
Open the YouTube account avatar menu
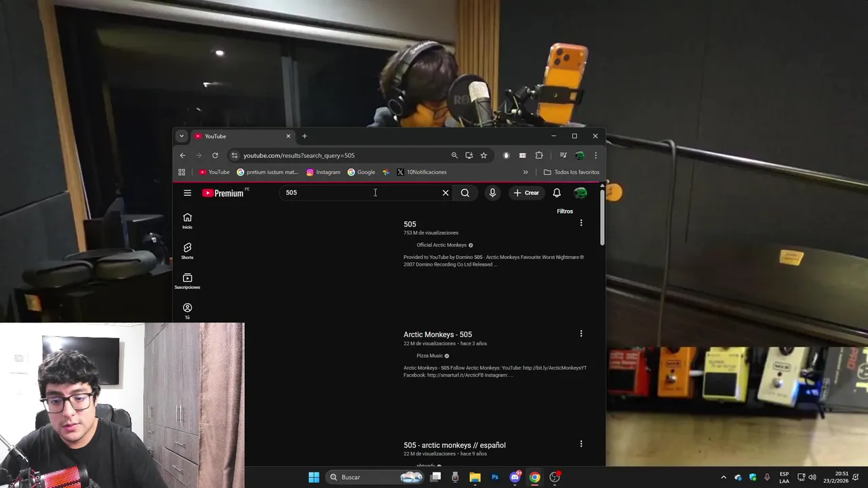pos(580,193)
